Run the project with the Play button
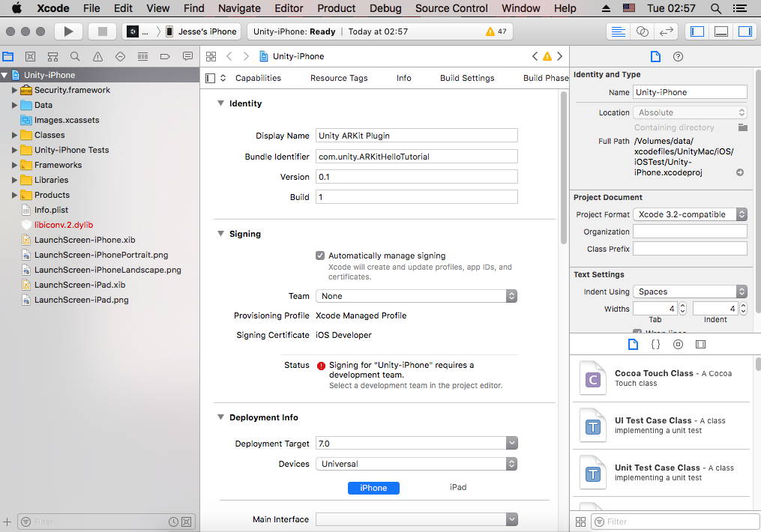761x532 pixels. (68, 31)
